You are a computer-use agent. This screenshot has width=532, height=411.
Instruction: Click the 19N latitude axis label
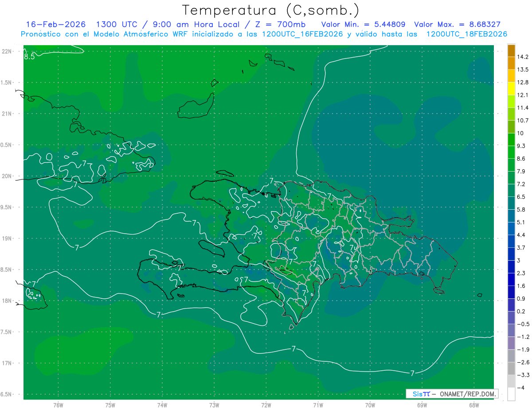click(7, 239)
